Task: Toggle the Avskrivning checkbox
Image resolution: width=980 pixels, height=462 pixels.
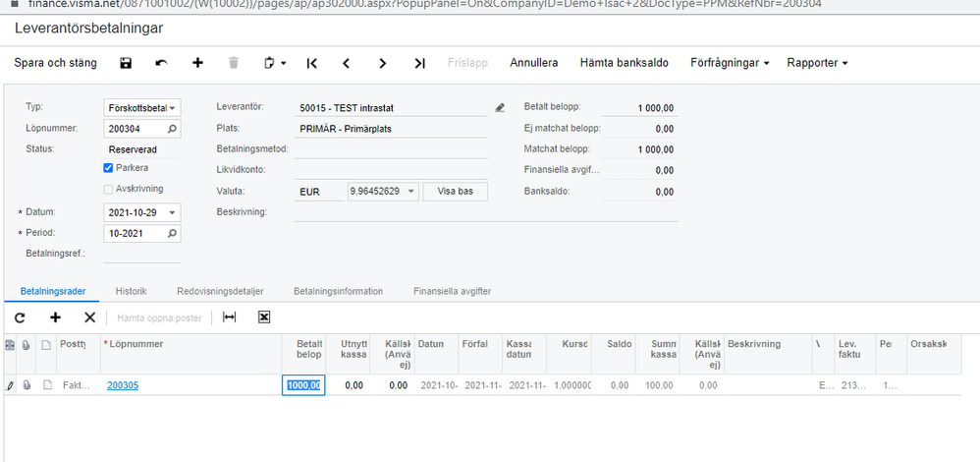Action: click(108, 189)
